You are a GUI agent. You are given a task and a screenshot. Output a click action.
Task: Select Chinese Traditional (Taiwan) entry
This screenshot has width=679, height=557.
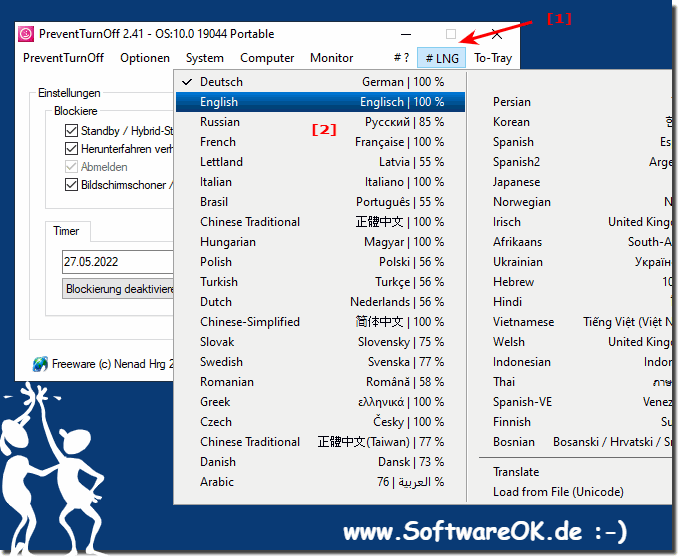pyautogui.click(x=320, y=442)
